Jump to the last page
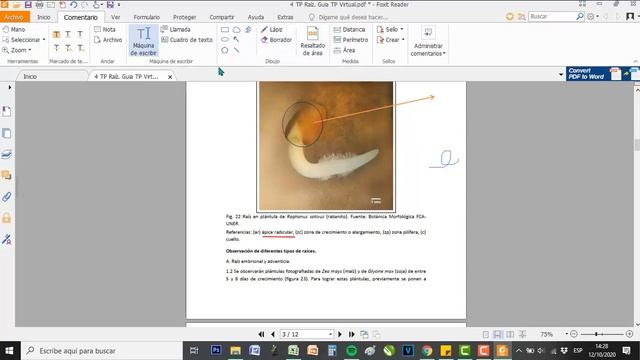 [351, 334]
